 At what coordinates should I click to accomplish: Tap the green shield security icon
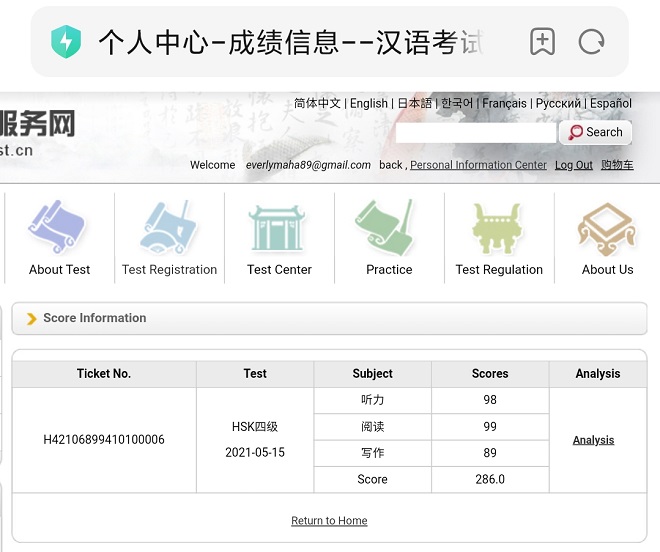coord(67,42)
